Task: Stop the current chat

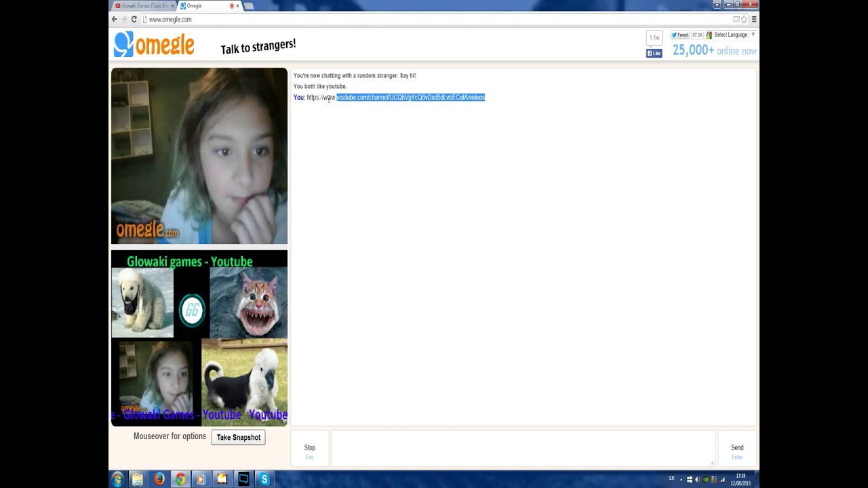Action: (x=310, y=449)
